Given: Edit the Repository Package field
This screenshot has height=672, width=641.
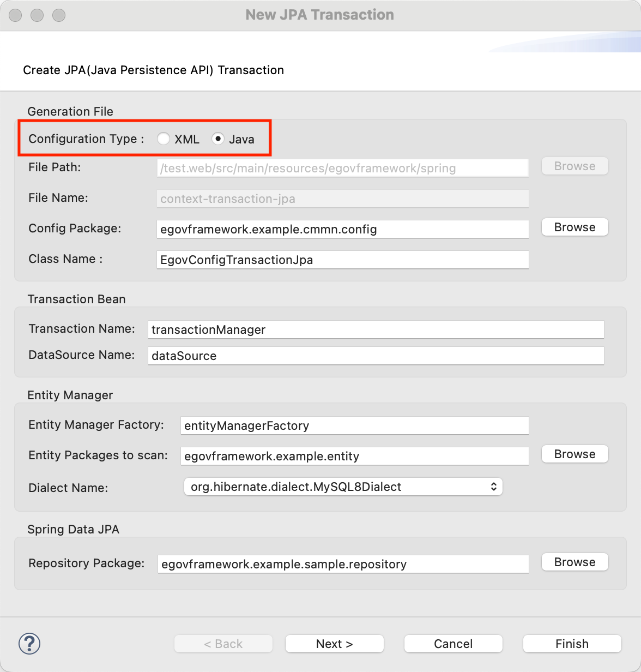Looking at the screenshot, I should click(x=343, y=564).
